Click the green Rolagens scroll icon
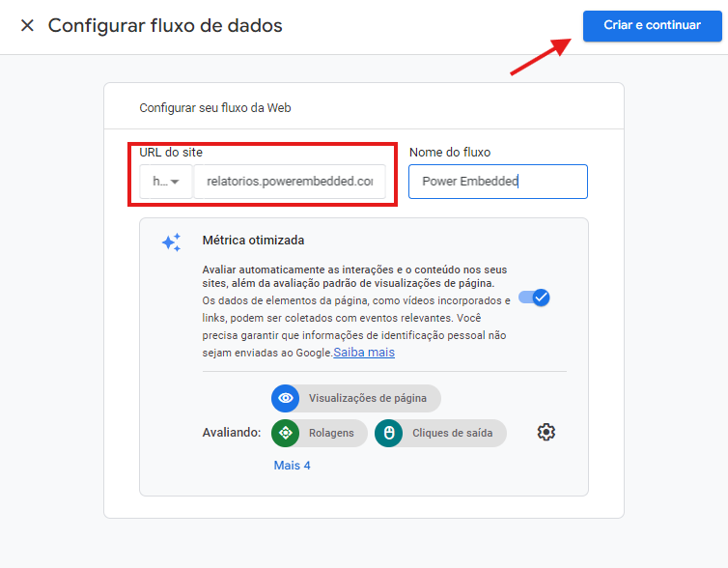Viewport: 728px width, 568px height. (x=286, y=433)
